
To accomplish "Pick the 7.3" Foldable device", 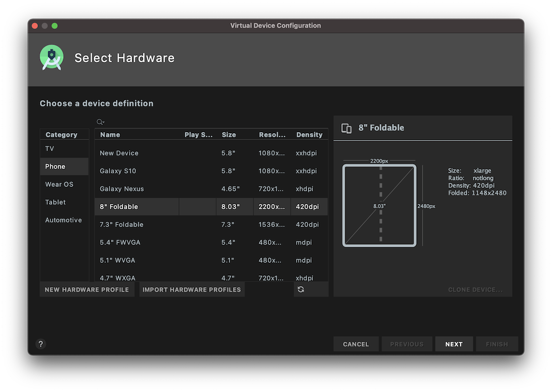I will click(x=122, y=224).
